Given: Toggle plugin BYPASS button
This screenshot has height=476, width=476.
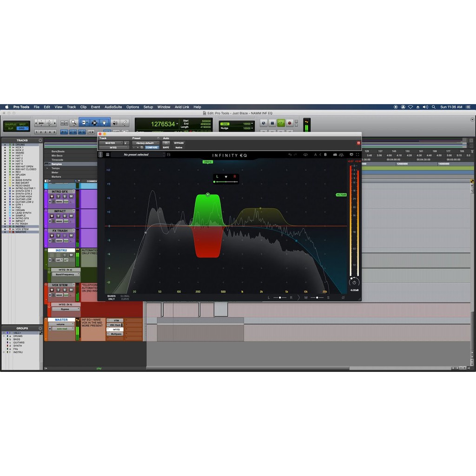Looking at the screenshot, I should coord(179,143).
